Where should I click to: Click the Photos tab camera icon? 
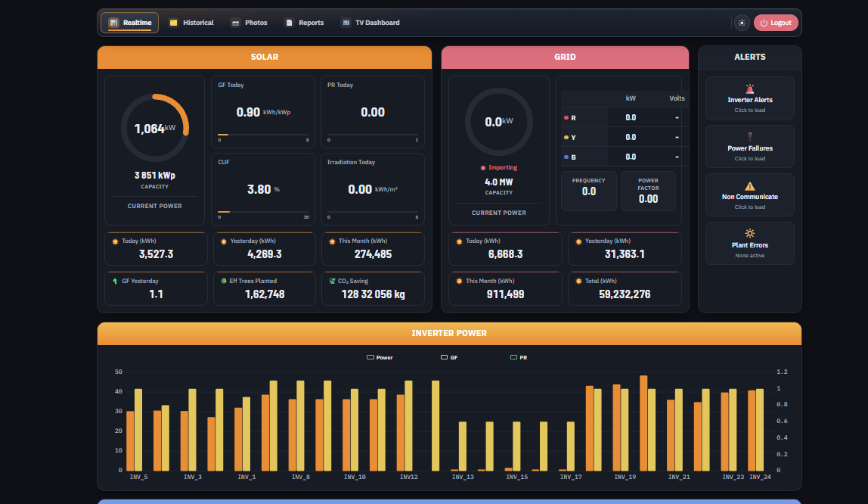pos(235,23)
